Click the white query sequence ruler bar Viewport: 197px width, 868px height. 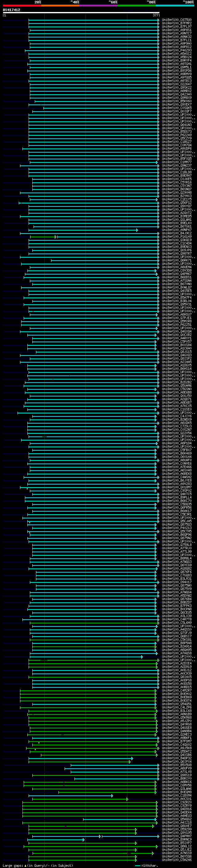coord(81,13)
